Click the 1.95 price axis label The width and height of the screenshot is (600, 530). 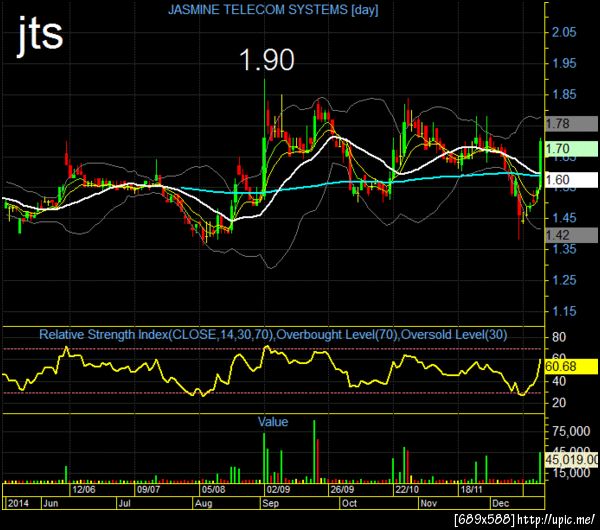[x=563, y=63]
